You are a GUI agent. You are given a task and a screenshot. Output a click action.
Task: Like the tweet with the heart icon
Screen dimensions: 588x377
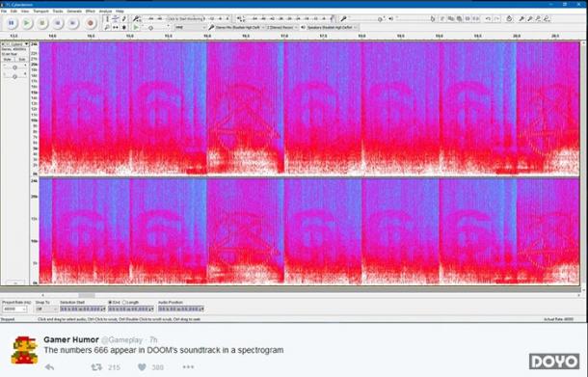click(142, 366)
